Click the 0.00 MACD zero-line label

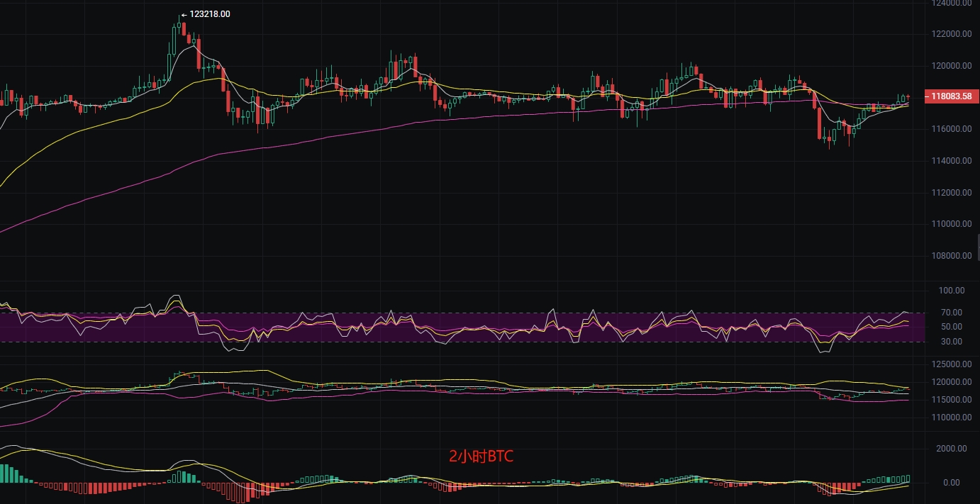point(950,483)
